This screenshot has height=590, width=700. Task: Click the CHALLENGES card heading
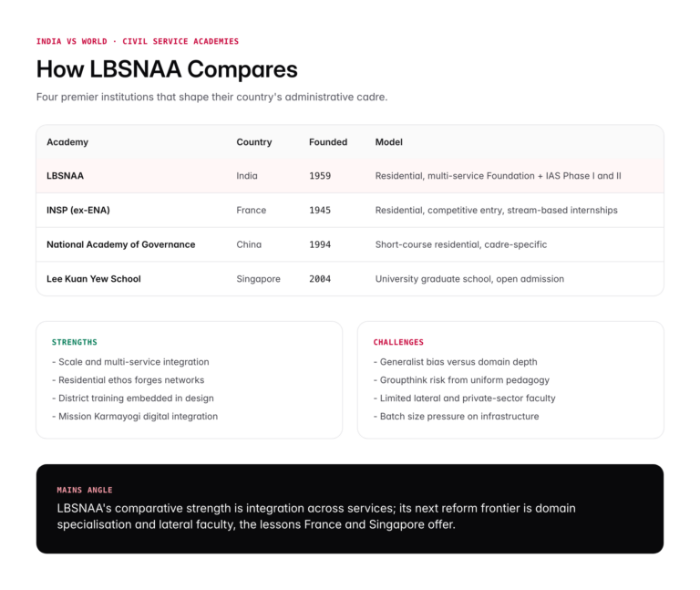click(398, 342)
